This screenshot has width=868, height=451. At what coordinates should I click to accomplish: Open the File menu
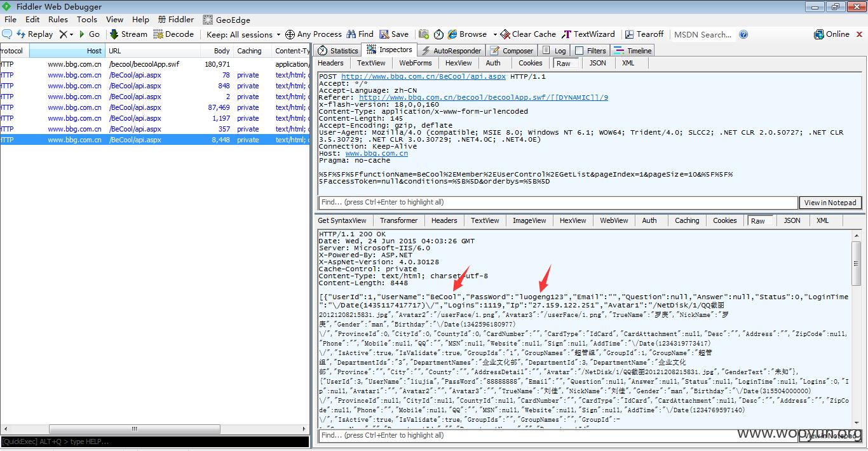click(11, 20)
